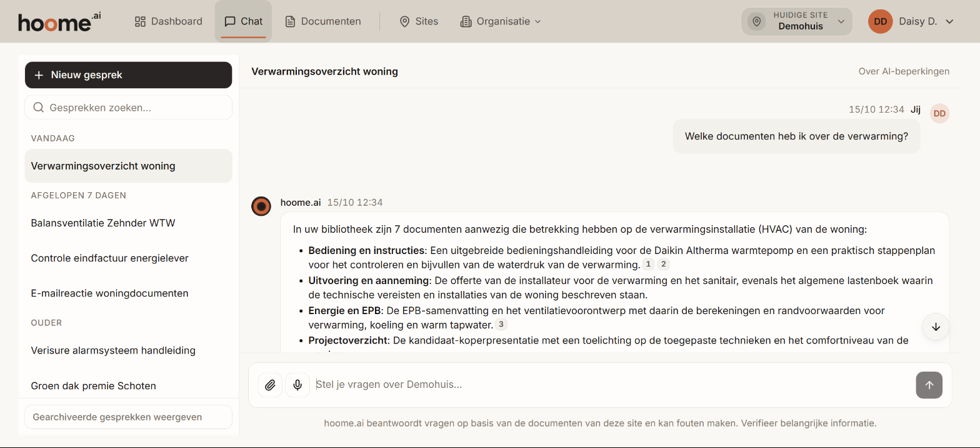
Task: Open the Verwarmingsoverzicht woning conversation
Action: [128, 166]
